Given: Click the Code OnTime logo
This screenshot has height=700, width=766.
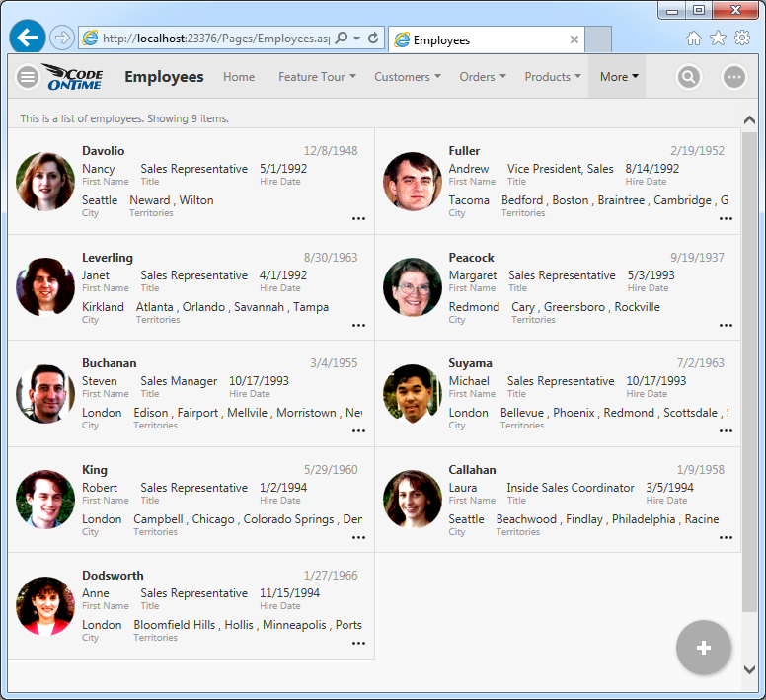Looking at the screenshot, I should (73, 77).
